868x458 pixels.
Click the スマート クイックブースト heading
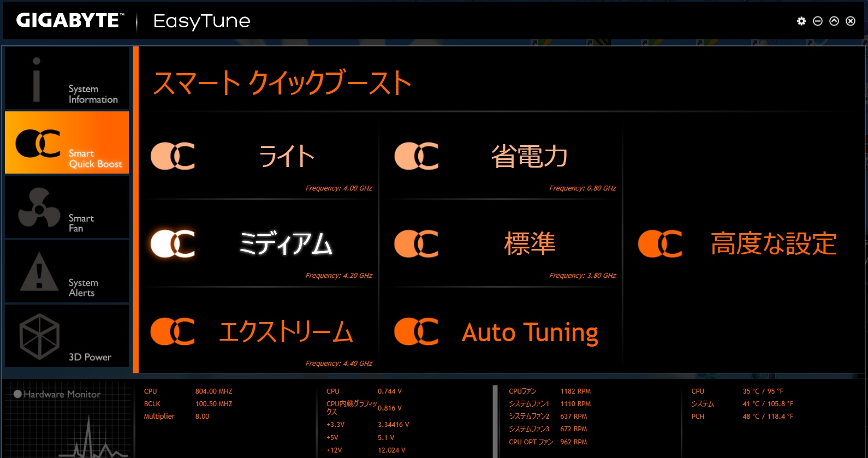coord(282,84)
